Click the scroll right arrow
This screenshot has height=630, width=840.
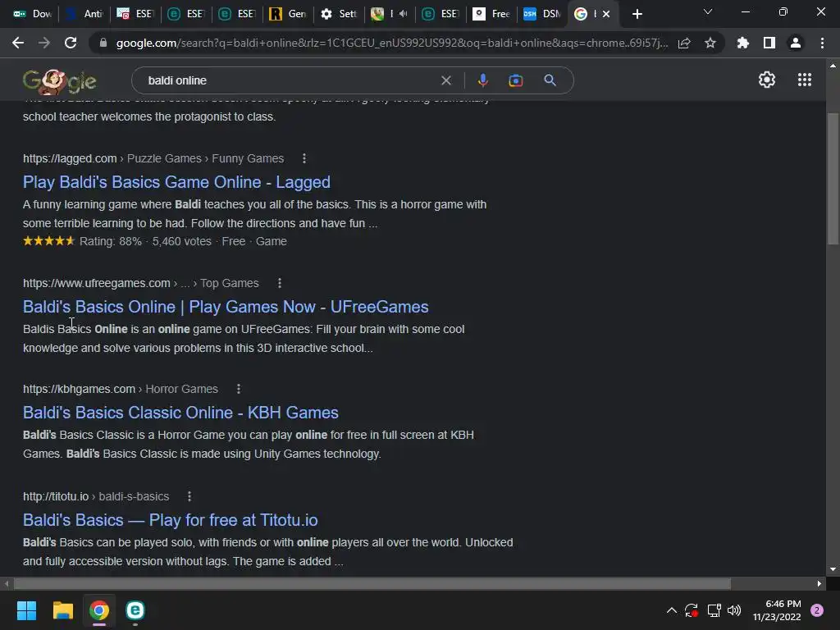[819, 583]
